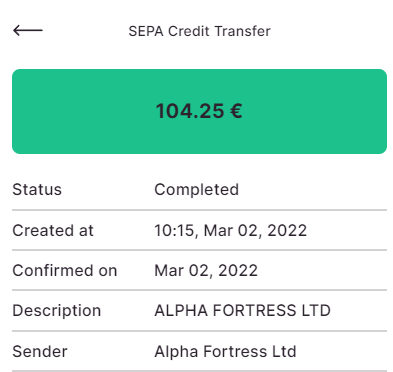Click the word Ltd in the sender row
The width and height of the screenshot is (393, 372).
[284, 352]
